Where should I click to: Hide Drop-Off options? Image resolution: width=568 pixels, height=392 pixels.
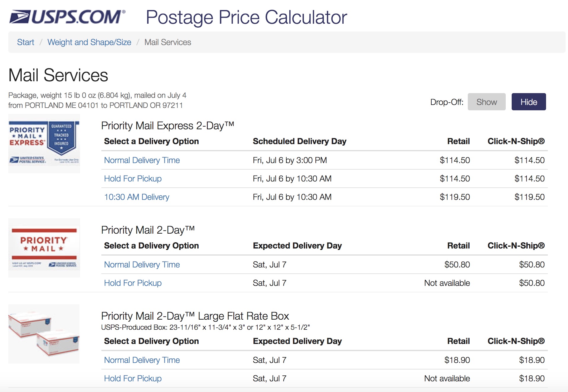pos(529,102)
